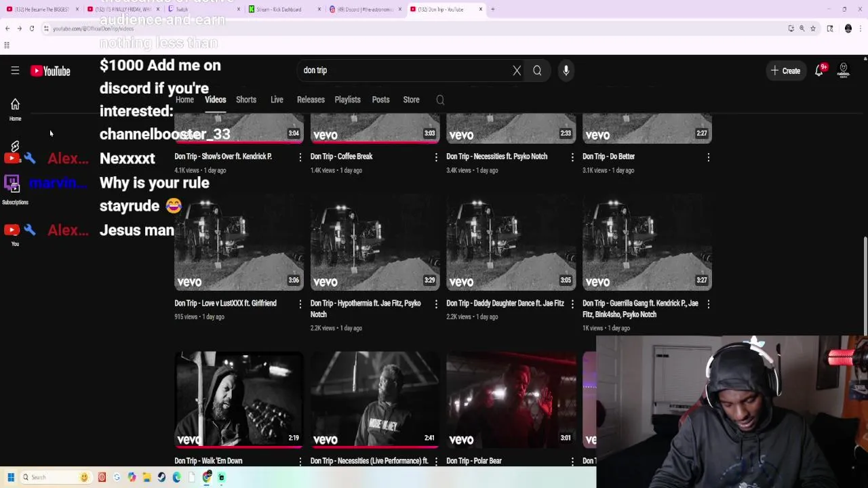Clear the search box with X

(x=517, y=70)
